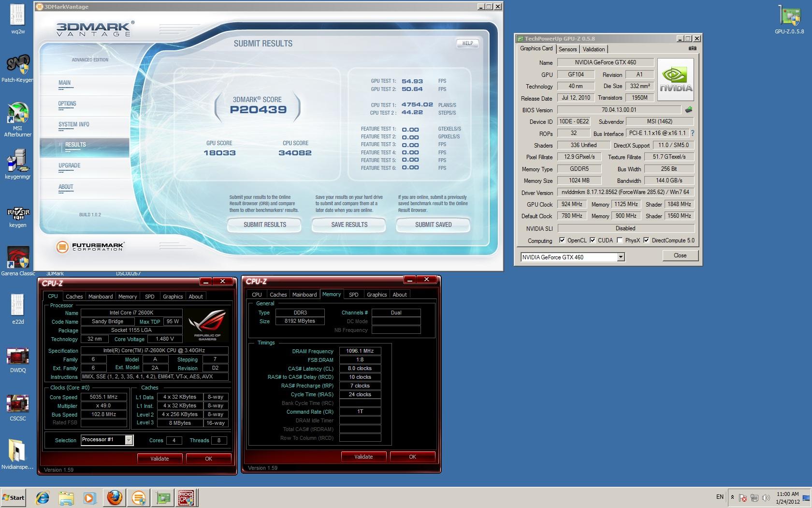Click the BIOS save chip icon in GPU-Z
The height and width of the screenshot is (508, 812).
tap(689, 110)
